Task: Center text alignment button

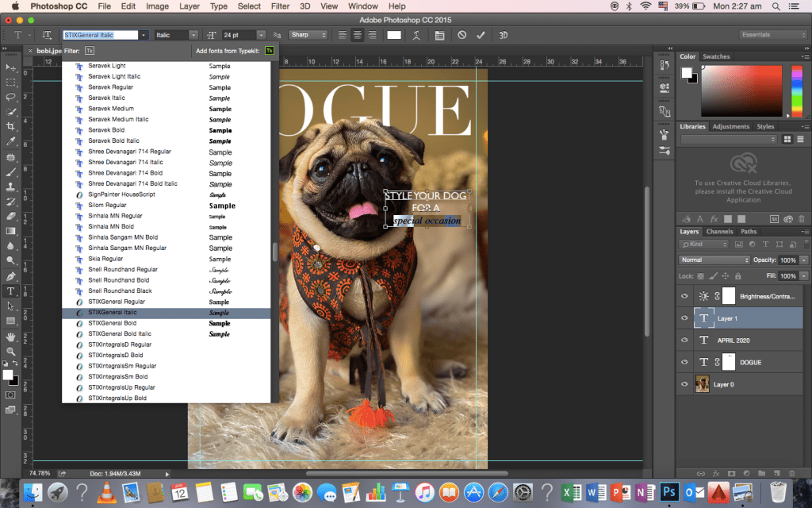Action: pyautogui.click(x=357, y=35)
